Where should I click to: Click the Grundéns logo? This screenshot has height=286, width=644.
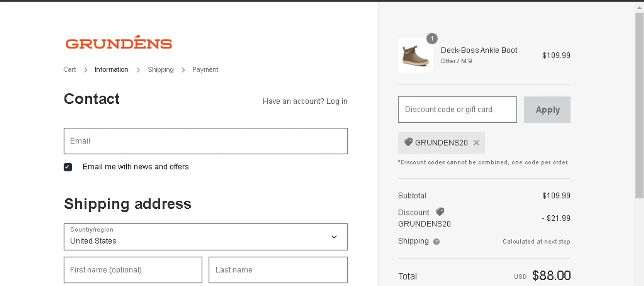119,42
